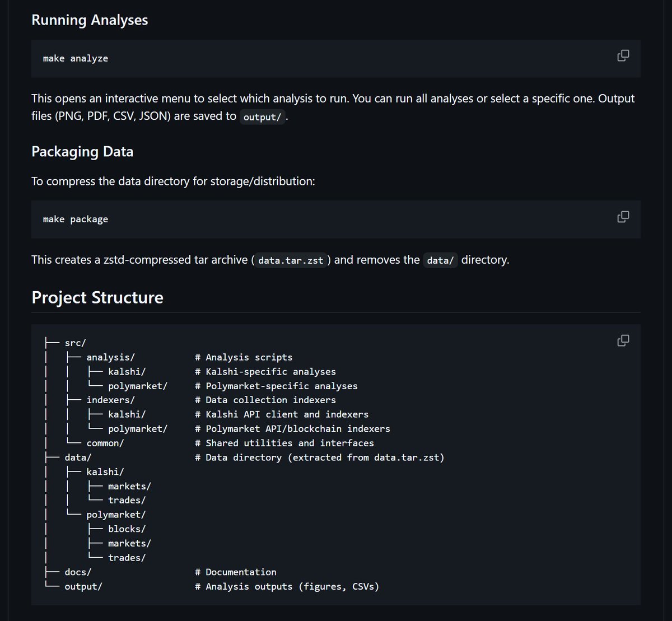Click the inline 'output/' code label

click(263, 117)
